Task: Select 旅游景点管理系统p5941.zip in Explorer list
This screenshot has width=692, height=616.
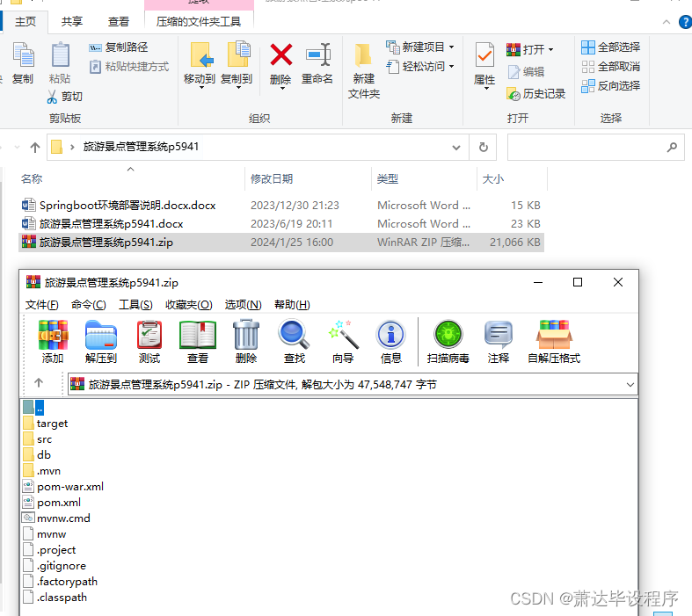Action: [281, 243]
